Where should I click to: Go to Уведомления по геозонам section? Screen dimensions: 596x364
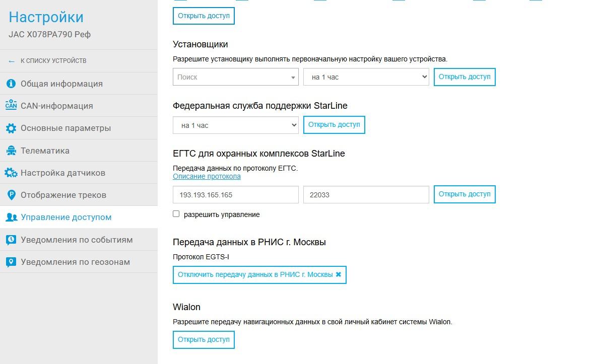point(75,262)
